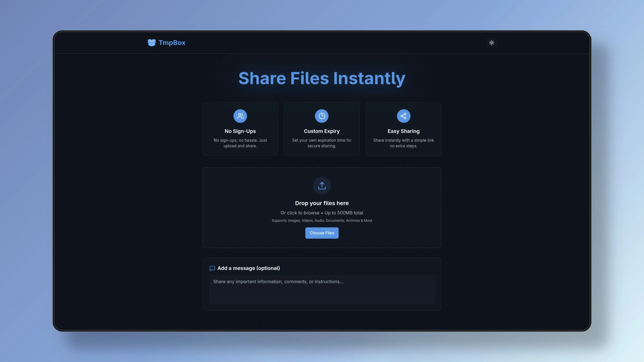
Task: Select the Custom Expiry feature card title
Action: (322, 131)
